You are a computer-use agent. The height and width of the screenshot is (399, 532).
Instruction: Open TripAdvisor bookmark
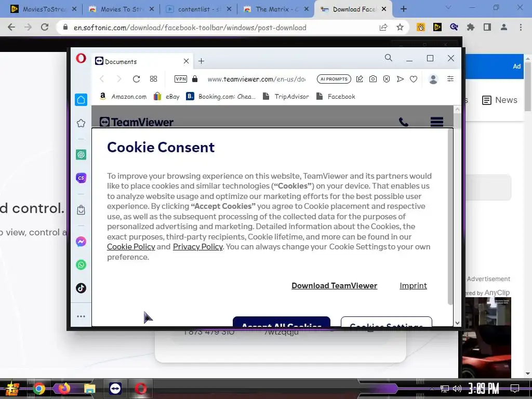coord(286,97)
